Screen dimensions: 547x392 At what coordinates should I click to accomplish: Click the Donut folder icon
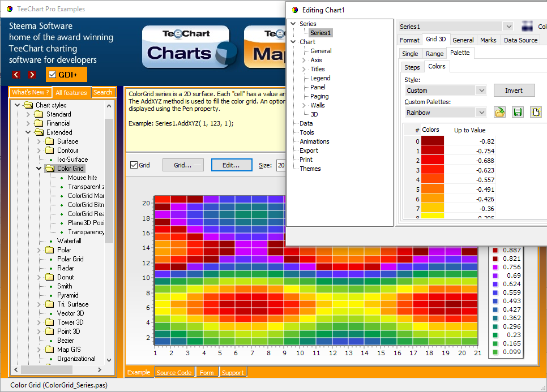[49, 277]
